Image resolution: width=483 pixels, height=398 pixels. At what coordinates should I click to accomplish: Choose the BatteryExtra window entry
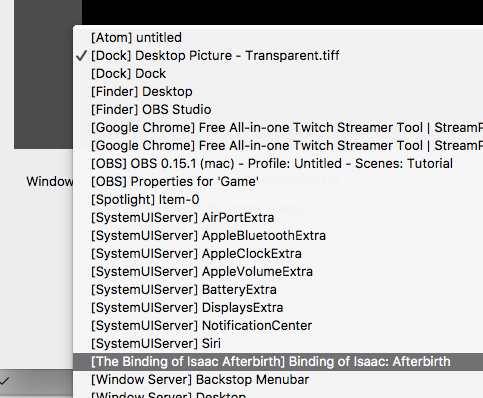coord(278,289)
